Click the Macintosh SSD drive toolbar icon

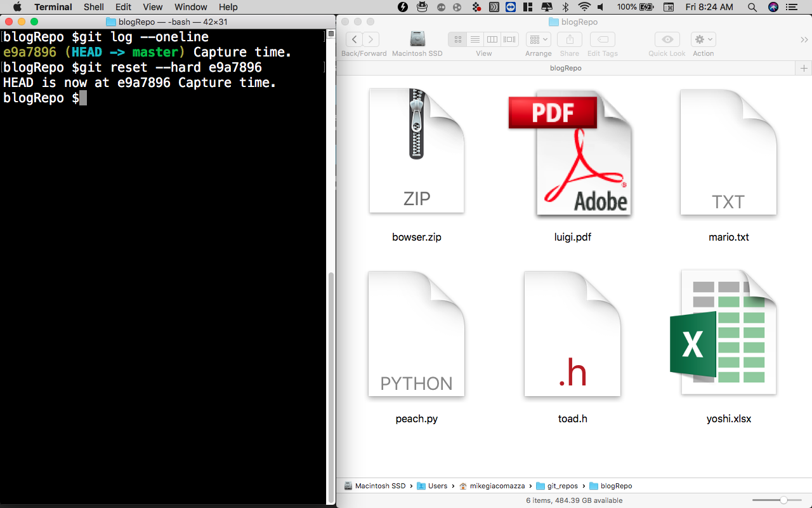417,39
